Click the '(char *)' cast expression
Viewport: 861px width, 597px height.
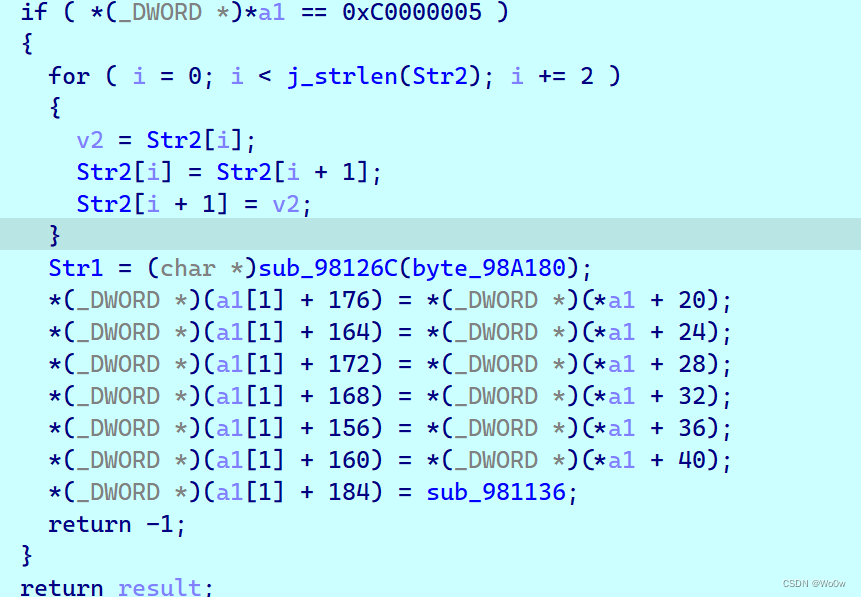202,268
